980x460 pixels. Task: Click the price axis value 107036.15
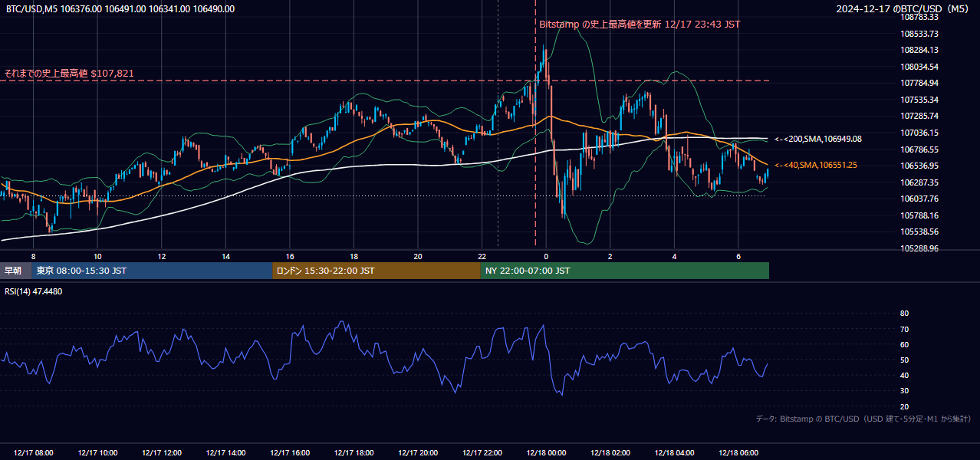(919, 133)
